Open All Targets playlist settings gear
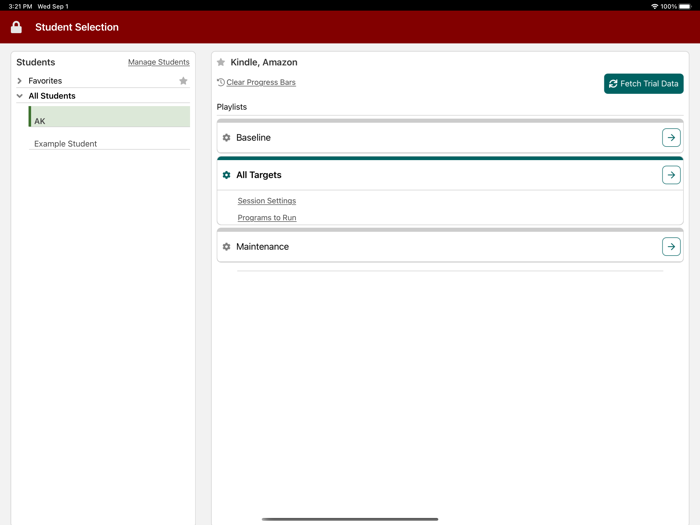This screenshot has width=700, height=525. click(x=226, y=175)
